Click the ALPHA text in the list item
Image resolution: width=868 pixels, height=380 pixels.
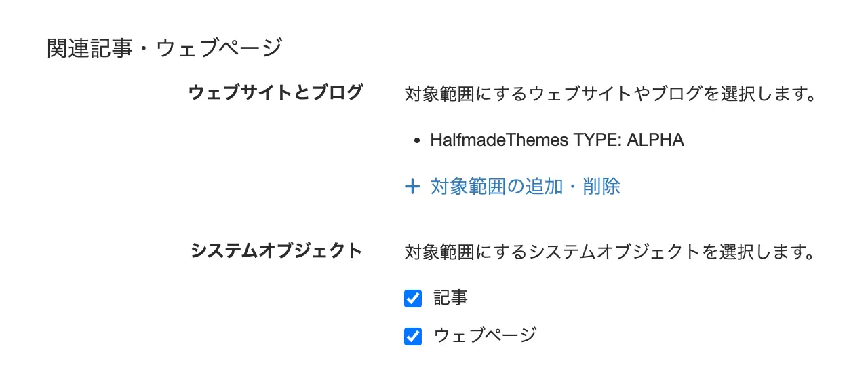[x=655, y=140]
